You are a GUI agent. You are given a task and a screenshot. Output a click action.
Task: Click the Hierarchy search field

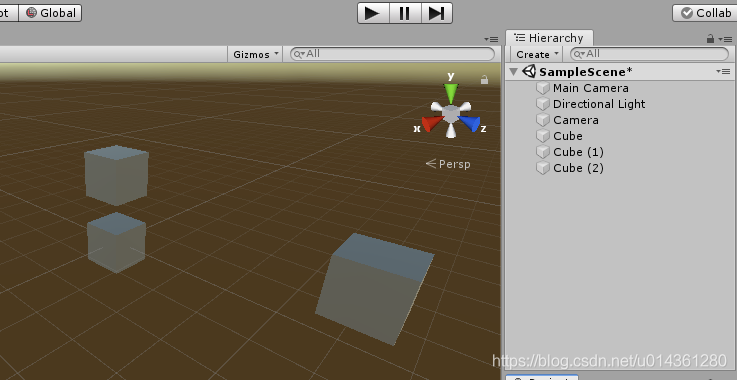[649, 54]
